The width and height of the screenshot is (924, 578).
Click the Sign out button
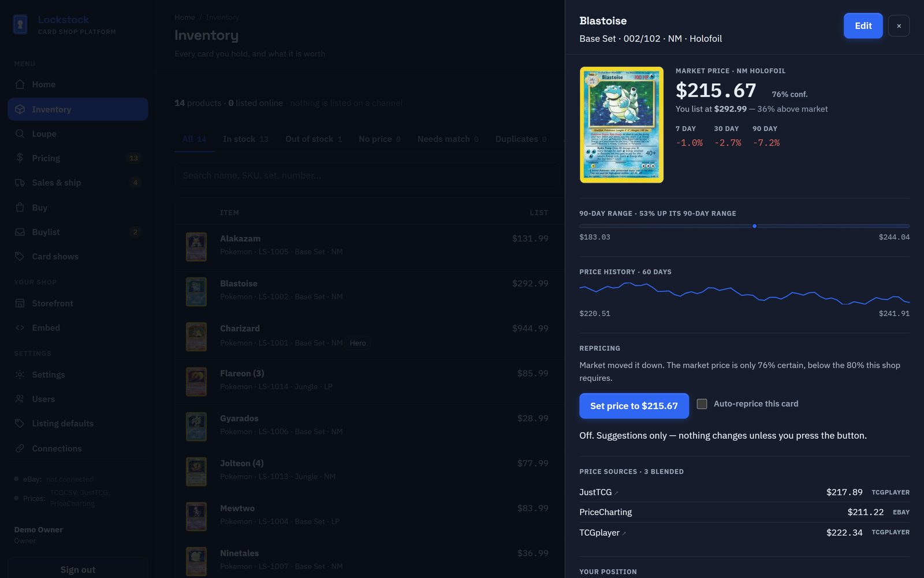pos(78,569)
